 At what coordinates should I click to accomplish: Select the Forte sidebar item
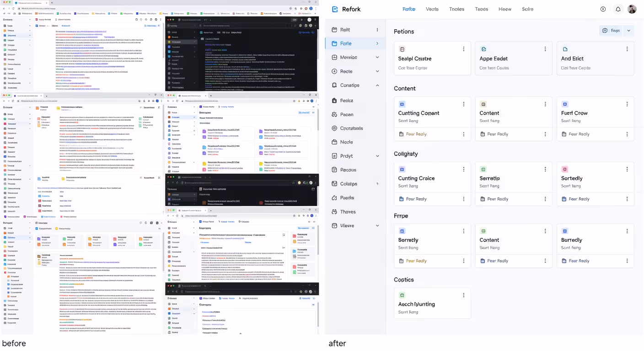click(x=355, y=43)
